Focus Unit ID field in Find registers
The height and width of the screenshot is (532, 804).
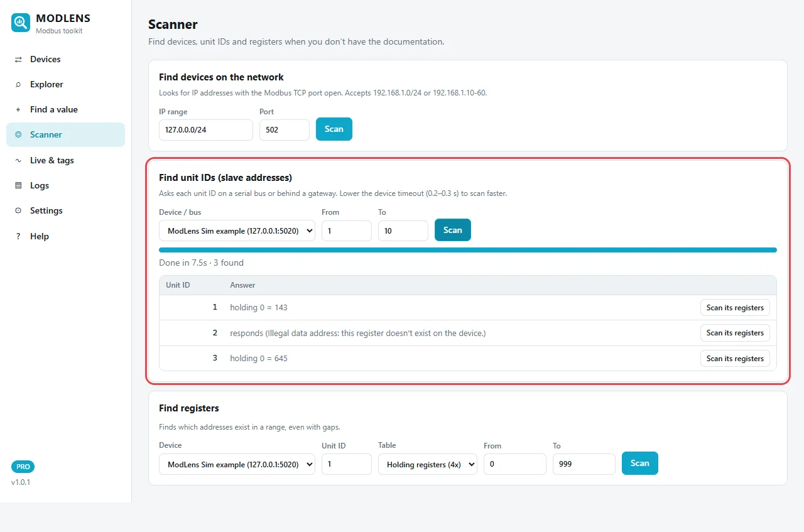tap(347, 464)
